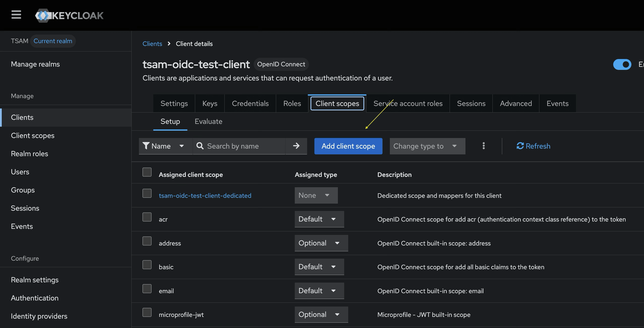Submit search with arrow button
The image size is (644, 328).
click(x=296, y=146)
